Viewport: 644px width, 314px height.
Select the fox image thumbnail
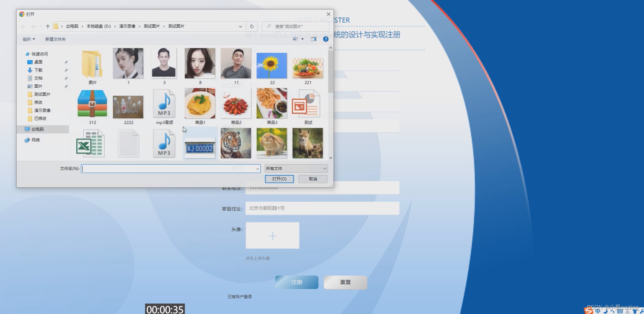[308, 143]
